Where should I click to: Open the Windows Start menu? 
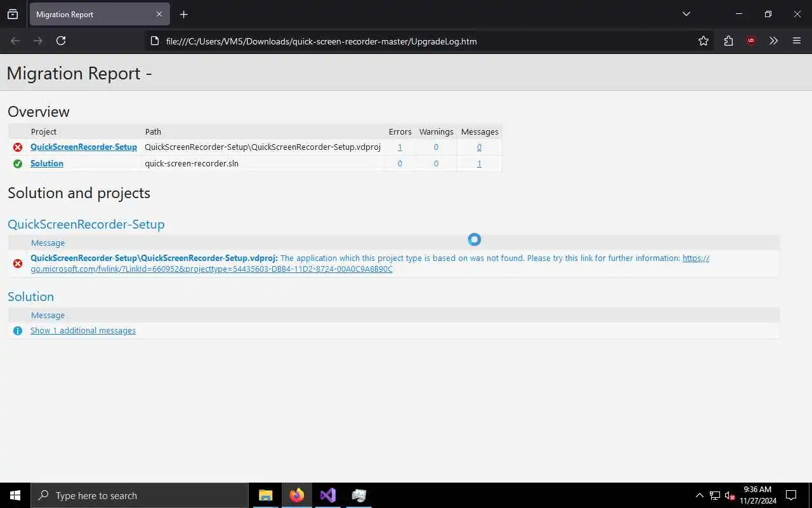(x=15, y=495)
